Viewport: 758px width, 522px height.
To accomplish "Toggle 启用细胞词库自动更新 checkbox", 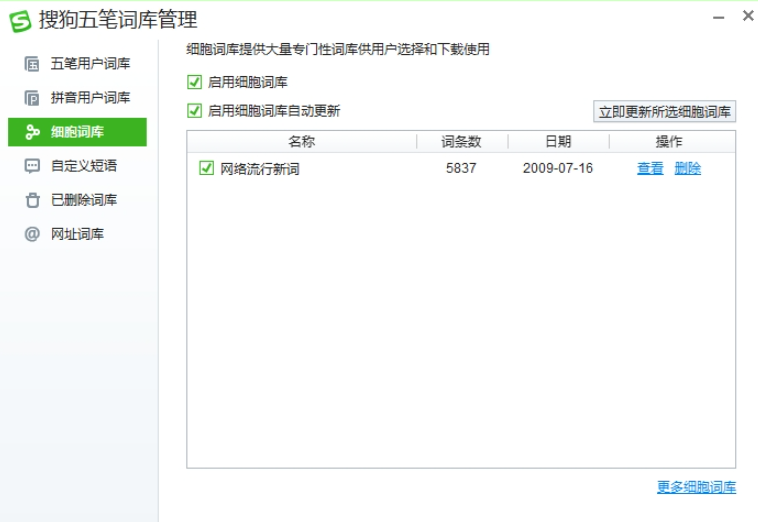I will (x=194, y=111).
